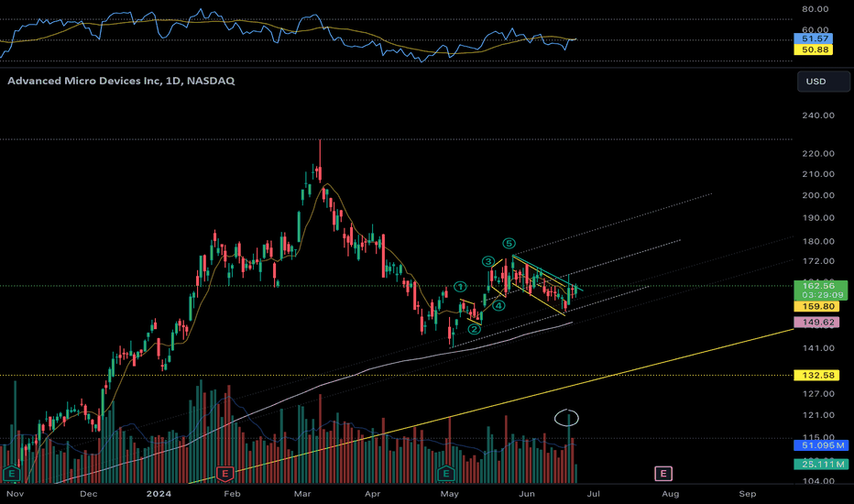Select the circled wave 3 label
854x504 pixels.
pyautogui.click(x=488, y=261)
